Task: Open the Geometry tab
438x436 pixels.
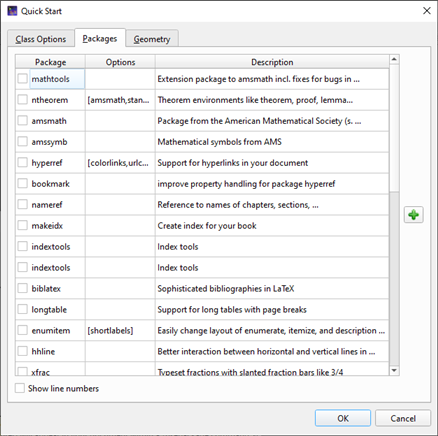Action: [152, 39]
